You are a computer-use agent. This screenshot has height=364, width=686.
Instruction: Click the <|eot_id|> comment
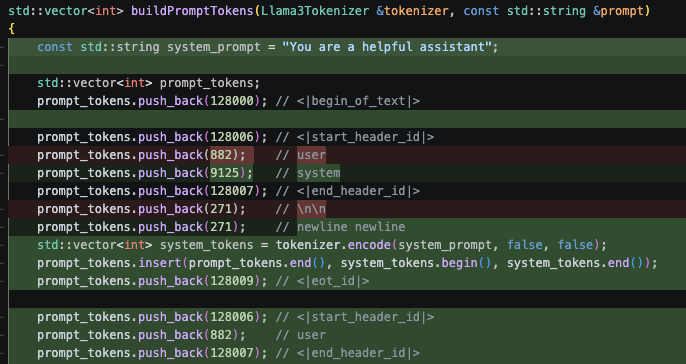(x=333, y=280)
